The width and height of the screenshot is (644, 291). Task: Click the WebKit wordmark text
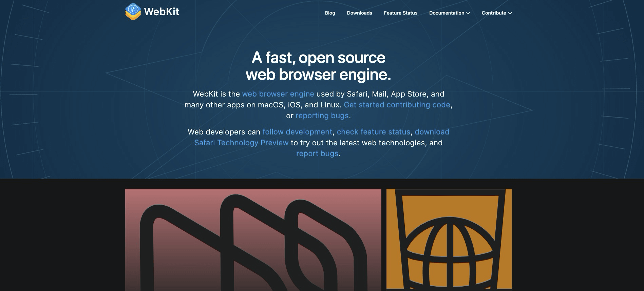tap(162, 12)
